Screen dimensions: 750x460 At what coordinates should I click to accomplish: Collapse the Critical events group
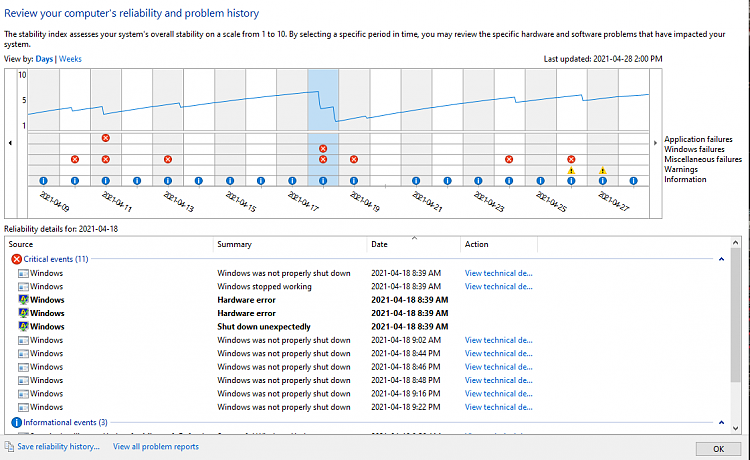click(721, 259)
